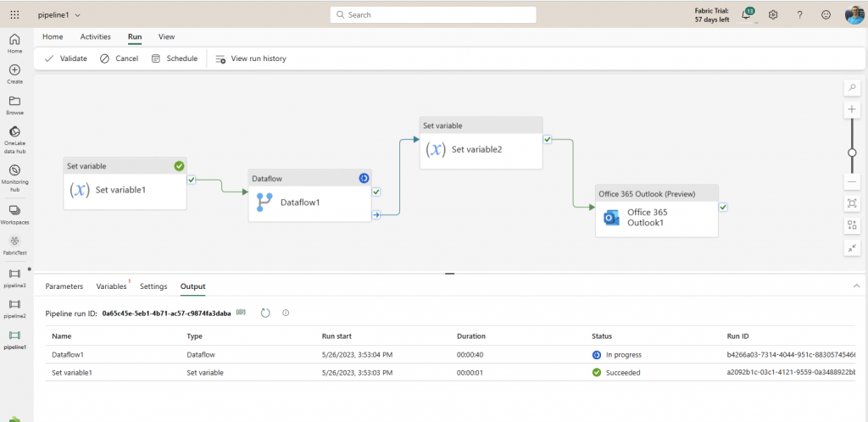Adjust the canvas zoom slider handle
Screen dimensions: 868x422
pyautogui.click(x=852, y=153)
